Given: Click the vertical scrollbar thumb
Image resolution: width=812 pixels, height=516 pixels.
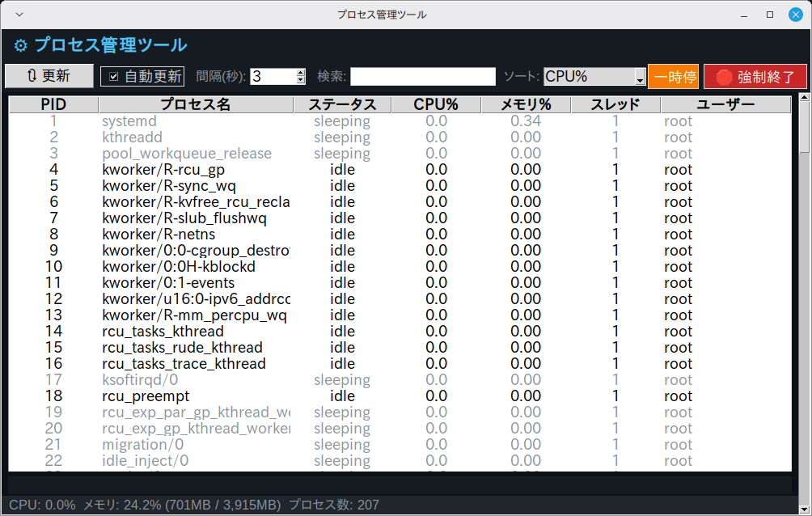Looking at the screenshot, I should [x=804, y=127].
